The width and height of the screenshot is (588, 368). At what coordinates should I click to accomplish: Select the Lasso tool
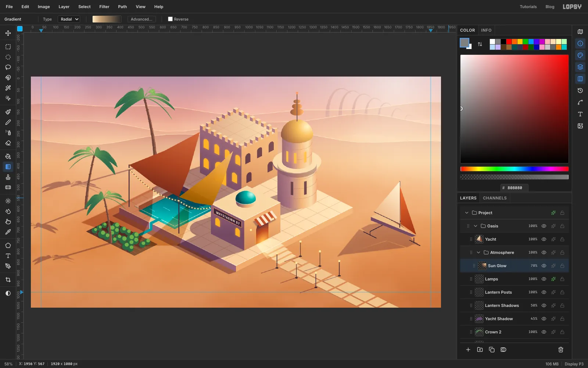(8, 67)
